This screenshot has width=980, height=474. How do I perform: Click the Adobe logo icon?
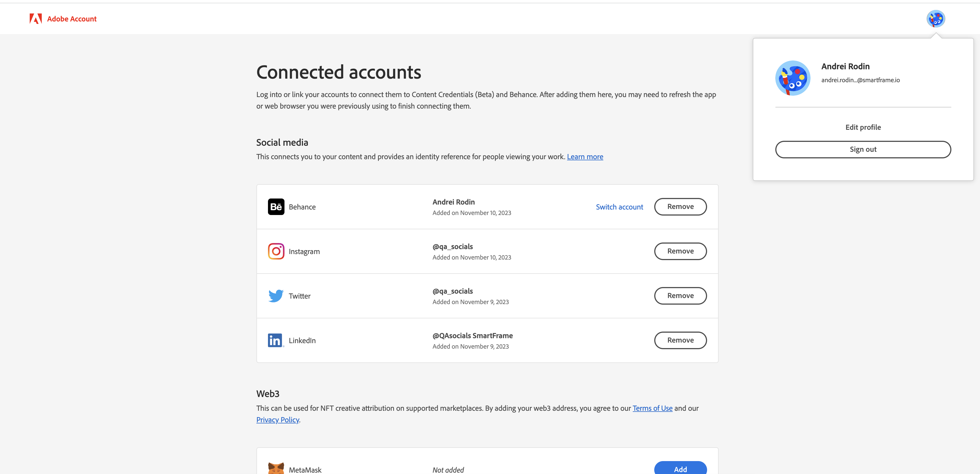coord(35,19)
